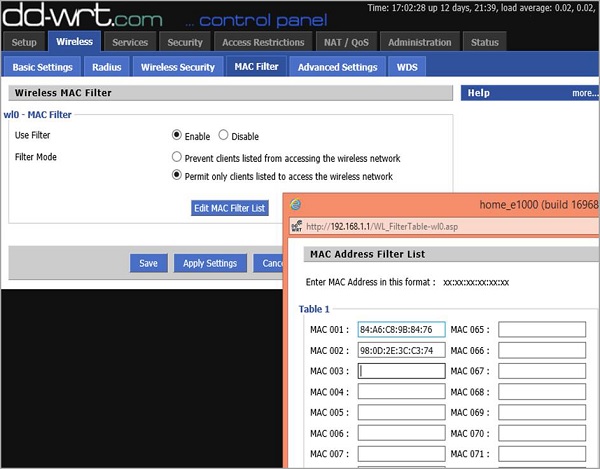Choose Prevent clients listed from accessing network

(x=177, y=158)
